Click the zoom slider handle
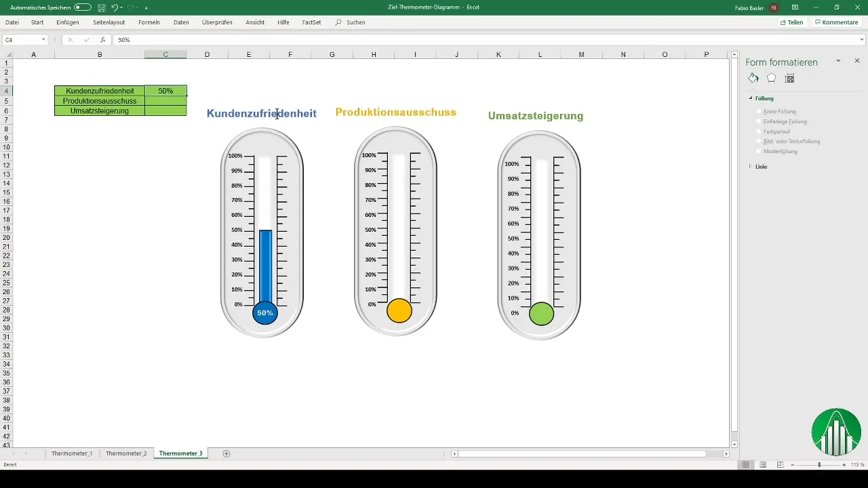The image size is (868, 488). (819, 464)
